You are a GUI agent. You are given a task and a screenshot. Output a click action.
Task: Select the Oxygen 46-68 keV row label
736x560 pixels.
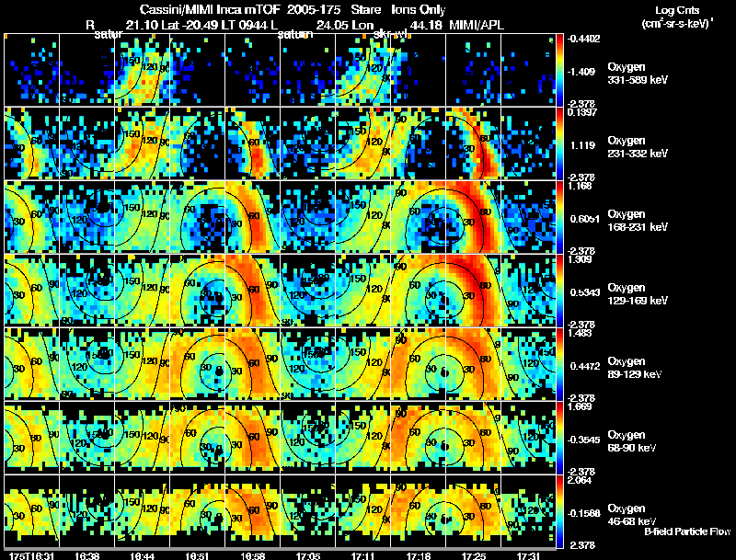632,515
